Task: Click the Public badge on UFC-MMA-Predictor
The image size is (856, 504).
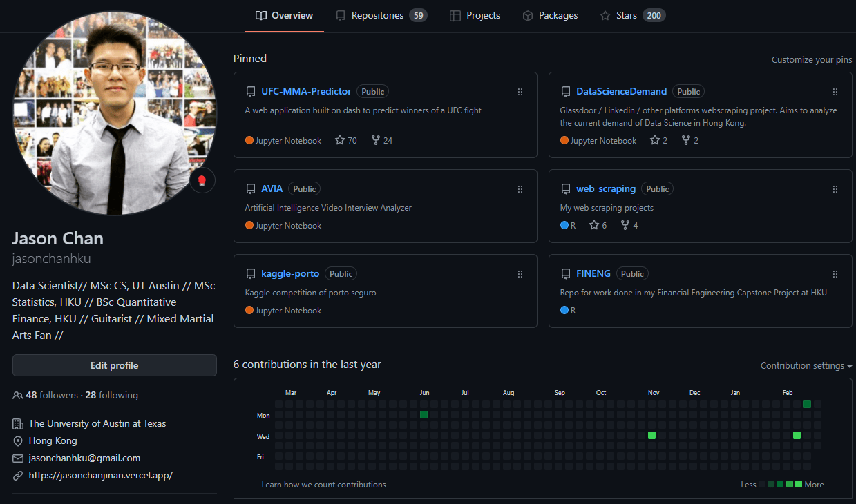Action: 373,91
